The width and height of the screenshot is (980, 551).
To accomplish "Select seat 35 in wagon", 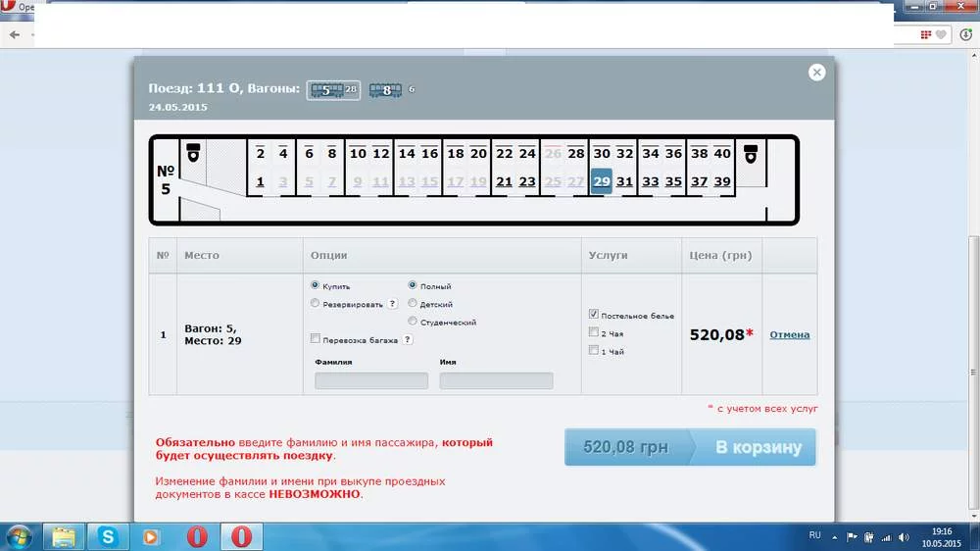I will pyautogui.click(x=673, y=182).
